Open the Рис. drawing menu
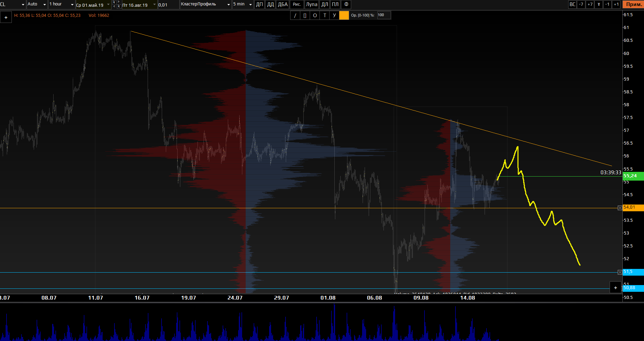This screenshot has height=341, width=644. tap(297, 4)
